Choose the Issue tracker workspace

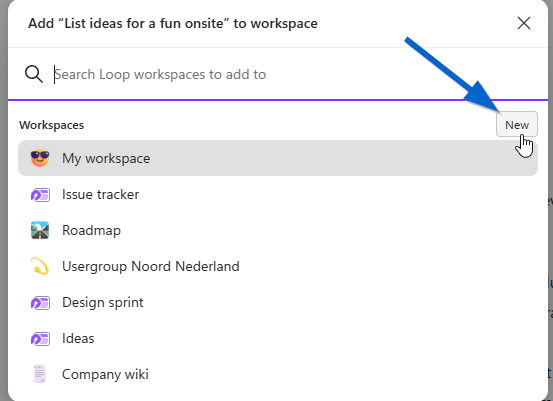pyautogui.click(x=278, y=194)
